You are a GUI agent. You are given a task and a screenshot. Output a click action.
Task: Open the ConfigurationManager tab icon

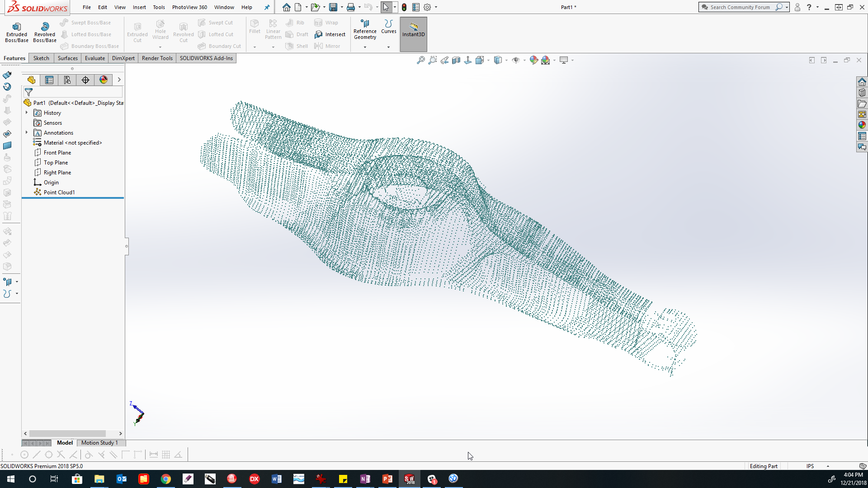(x=67, y=80)
